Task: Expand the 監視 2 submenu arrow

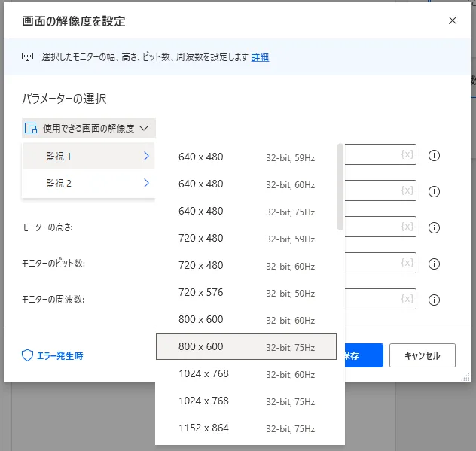Action: pos(146,183)
